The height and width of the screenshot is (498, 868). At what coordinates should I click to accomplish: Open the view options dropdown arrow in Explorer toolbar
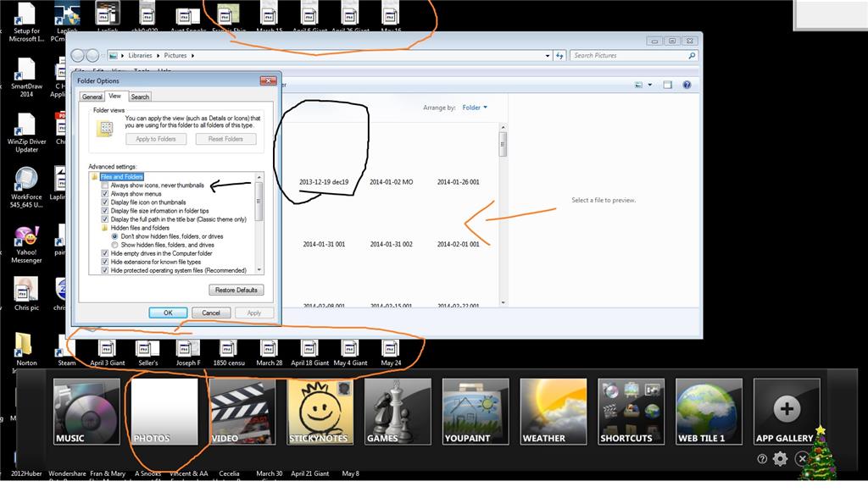pyautogui.click(x=650, y=85)
